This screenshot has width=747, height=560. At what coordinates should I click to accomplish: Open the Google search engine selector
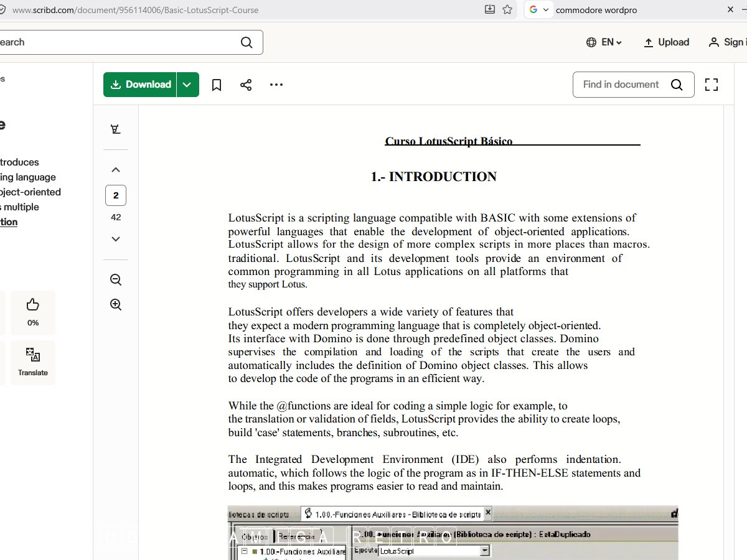538,10
